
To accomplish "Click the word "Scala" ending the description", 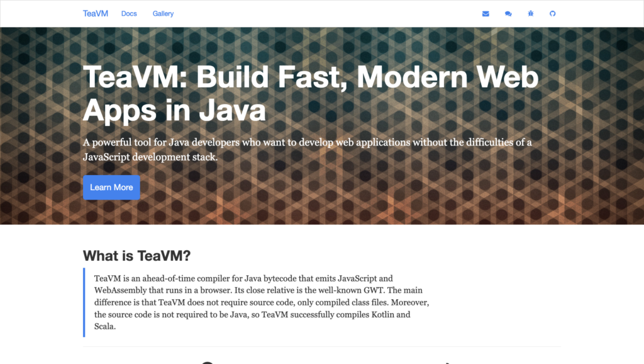I will 105,327.
